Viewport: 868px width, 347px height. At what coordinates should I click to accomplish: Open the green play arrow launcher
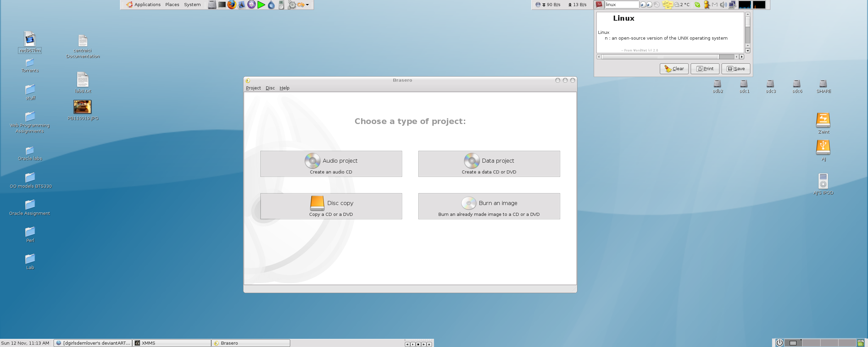(261, 5)
